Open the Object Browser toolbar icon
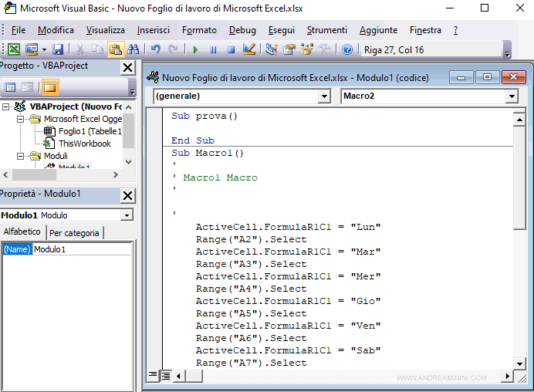Image resolution: width=534 pixels, height=392 pixels. tap(307, 49)
